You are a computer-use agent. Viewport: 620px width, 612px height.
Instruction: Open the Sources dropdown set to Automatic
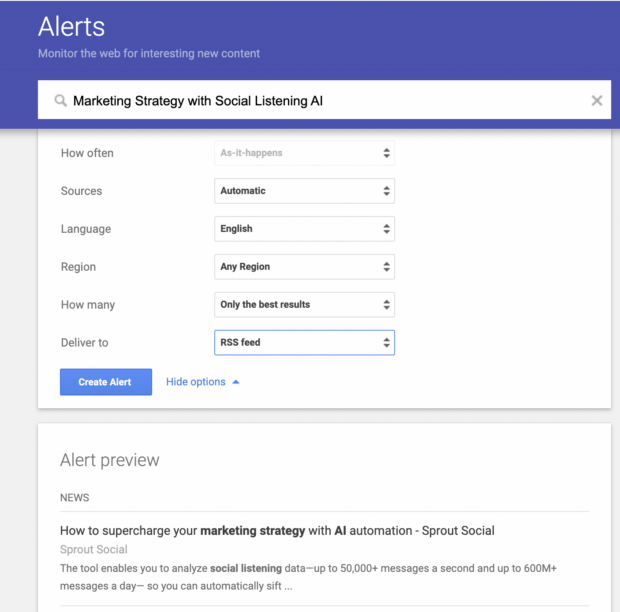[x=304, y=191]
